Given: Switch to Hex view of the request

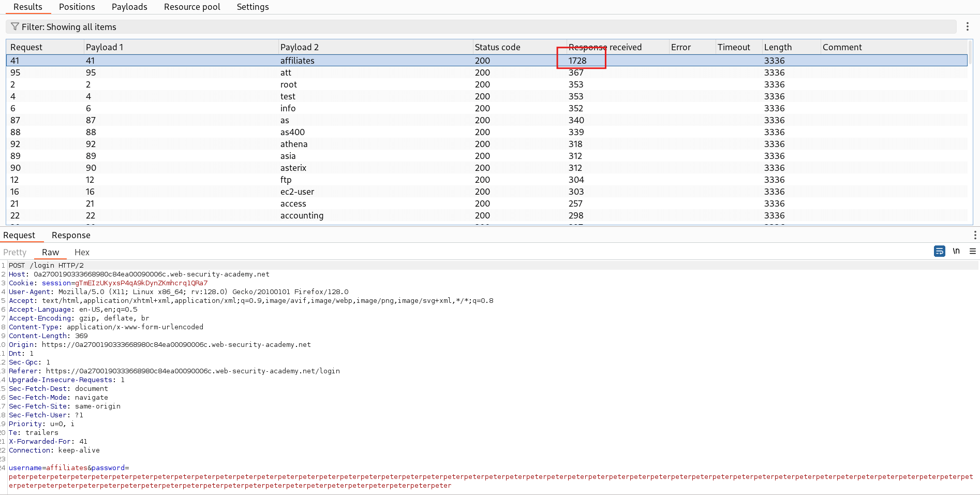Looking at the screenshot, I should (x=82, y=252).
